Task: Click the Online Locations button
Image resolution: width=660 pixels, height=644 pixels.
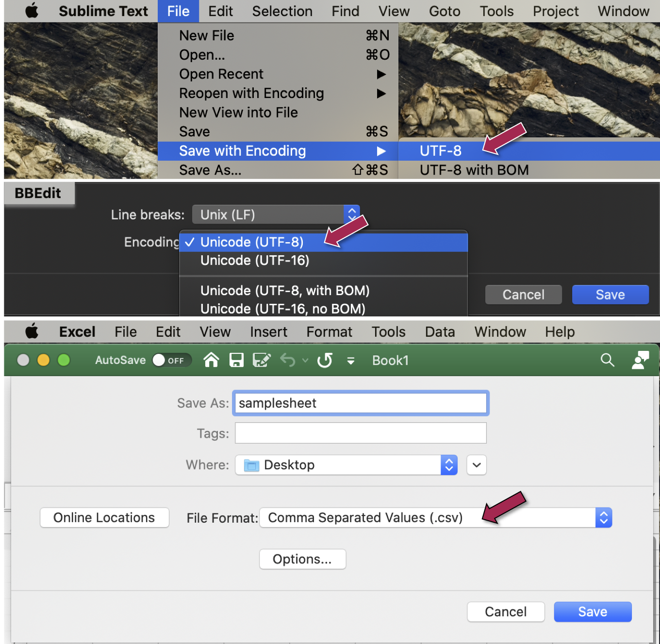Action: (104, 518)
